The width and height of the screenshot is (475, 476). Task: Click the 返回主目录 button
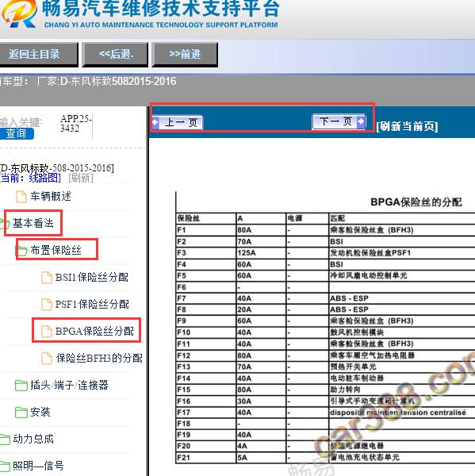[x=38, y=54]
